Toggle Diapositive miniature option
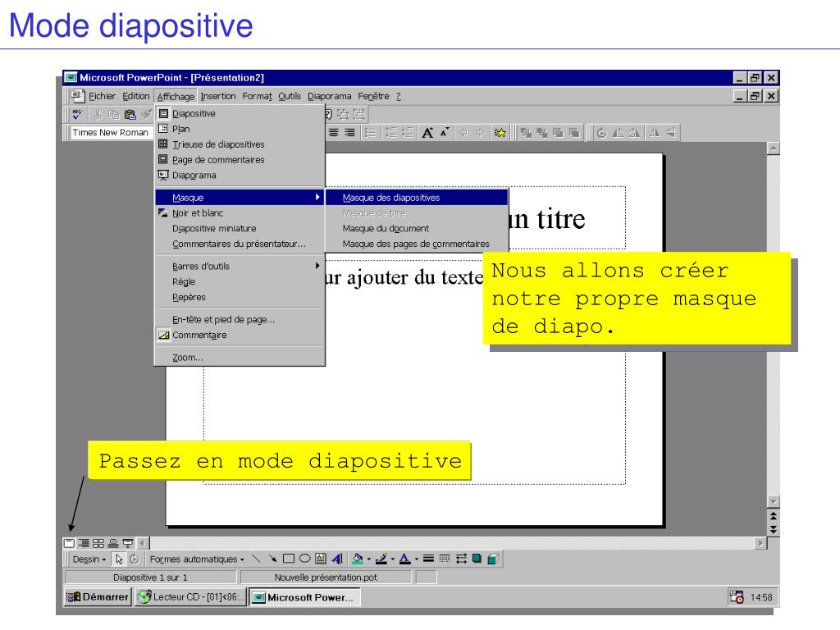This screenshot has height=630, width=840. coord(240,228)
